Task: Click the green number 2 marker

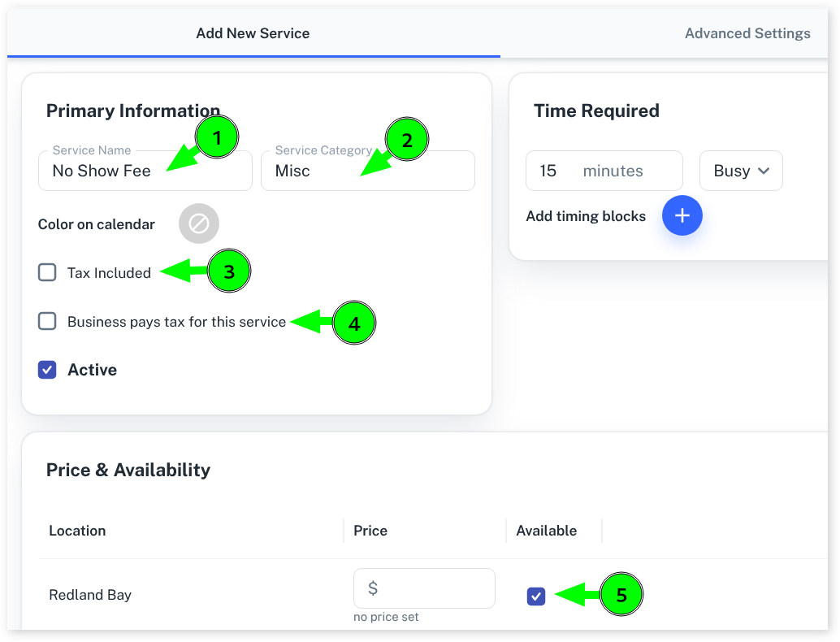Action: [x=406, y=141]
